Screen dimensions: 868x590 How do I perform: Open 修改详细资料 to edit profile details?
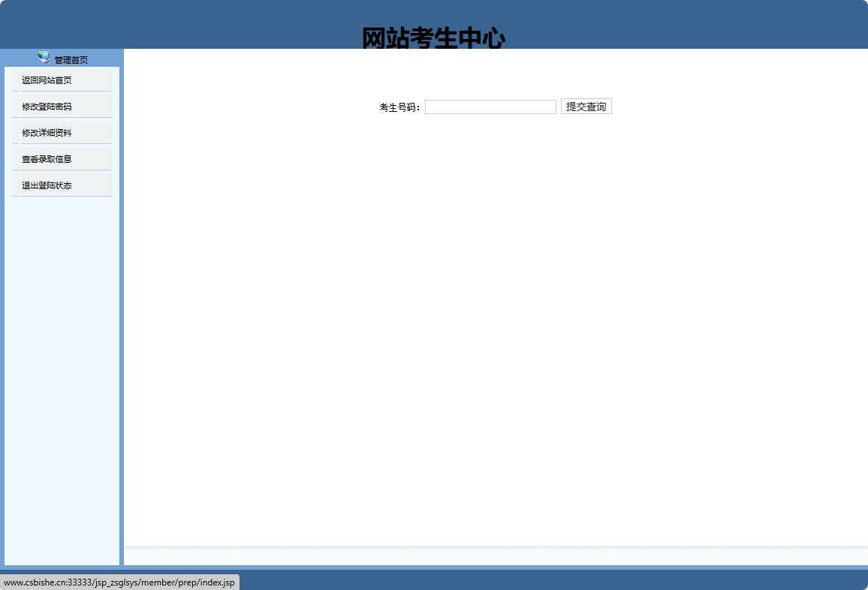[x=47, y=132]
